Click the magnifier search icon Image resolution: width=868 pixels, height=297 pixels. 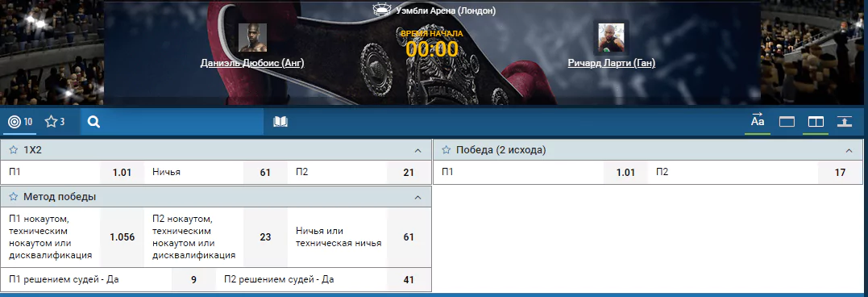click(x=93, y=122)
